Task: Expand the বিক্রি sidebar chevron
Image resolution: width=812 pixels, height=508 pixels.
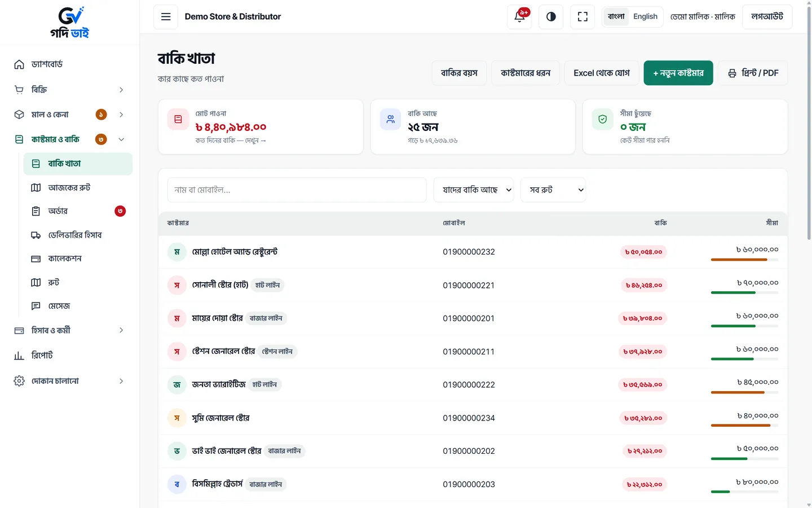Action: (121, 90)
